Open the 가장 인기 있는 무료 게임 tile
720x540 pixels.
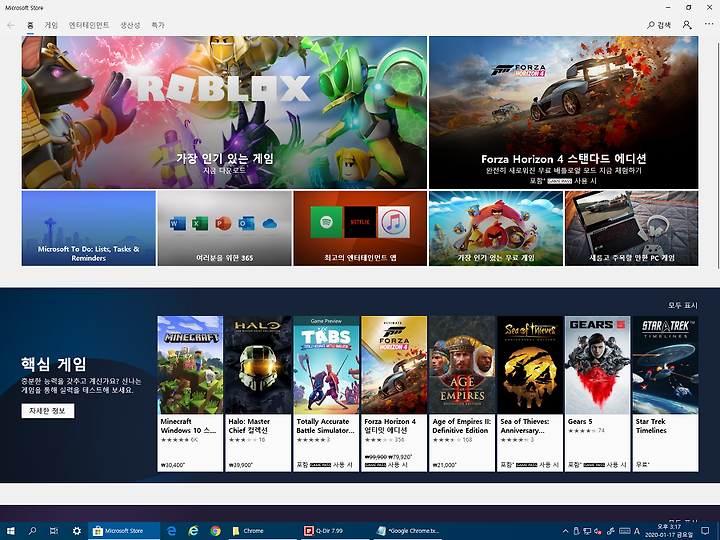click(496, 228)
